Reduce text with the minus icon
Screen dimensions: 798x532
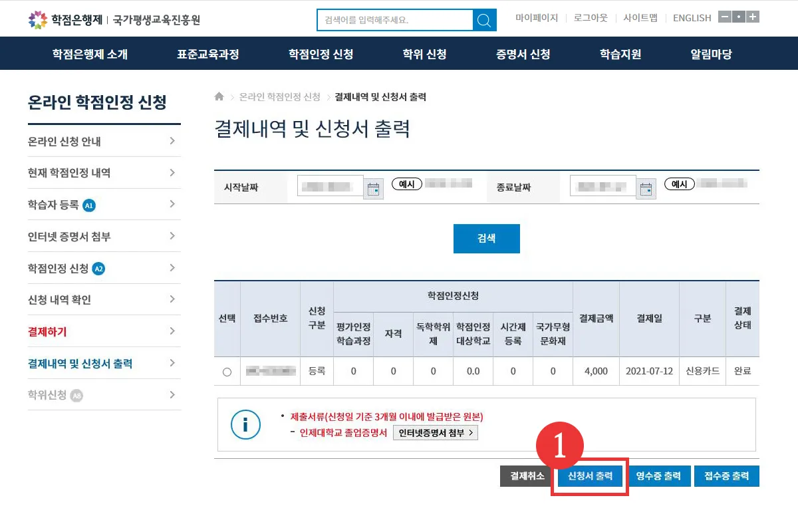coord(725,15)
